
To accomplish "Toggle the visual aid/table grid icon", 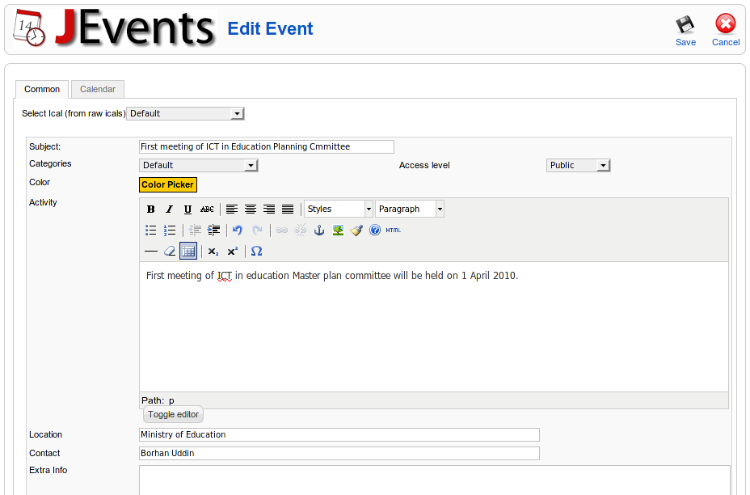I will point(188,251).
